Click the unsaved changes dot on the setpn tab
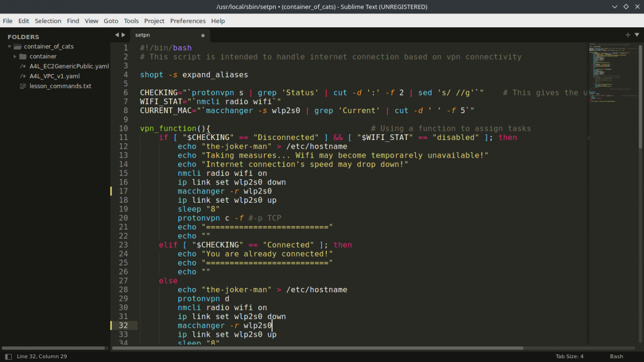Screen dimensions: 644x362 point(202,35)
